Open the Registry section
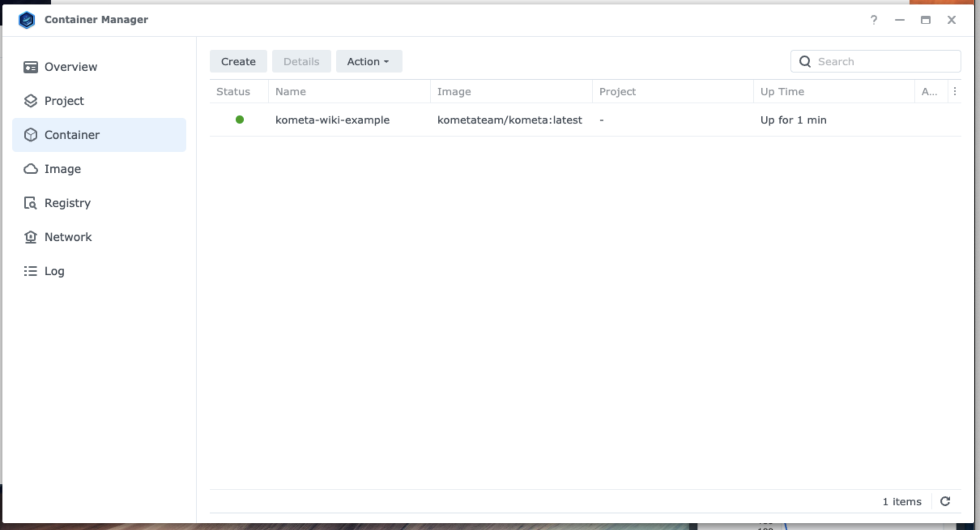The width and height of the screenshot is (980, 530). (x=99, y=203)
